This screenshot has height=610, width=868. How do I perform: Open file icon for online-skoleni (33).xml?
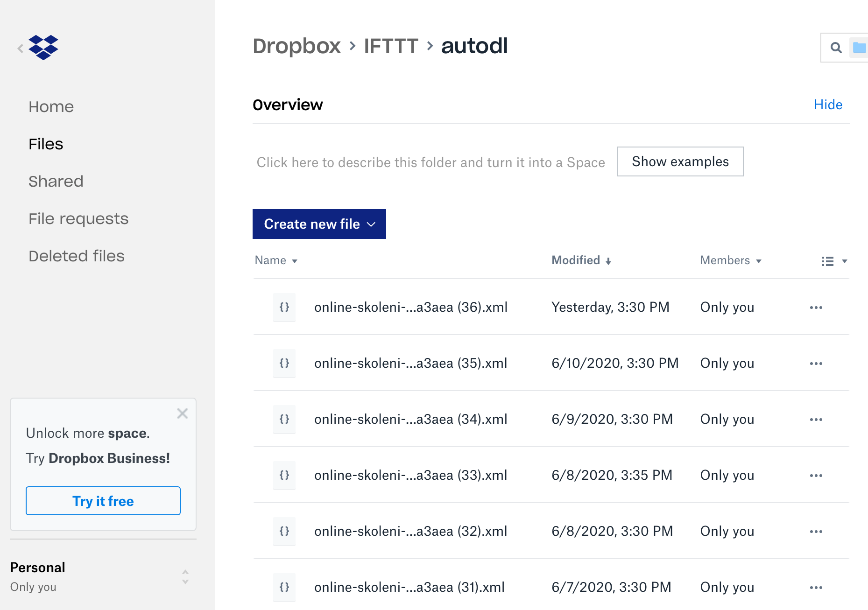[284, 475]
